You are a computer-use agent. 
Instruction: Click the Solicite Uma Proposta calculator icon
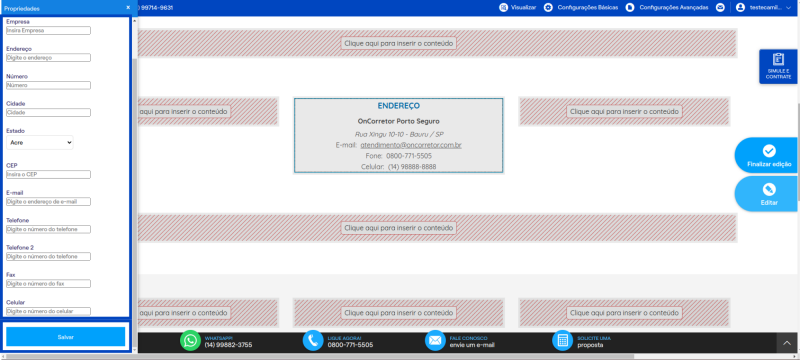click(x=563, y=341)
